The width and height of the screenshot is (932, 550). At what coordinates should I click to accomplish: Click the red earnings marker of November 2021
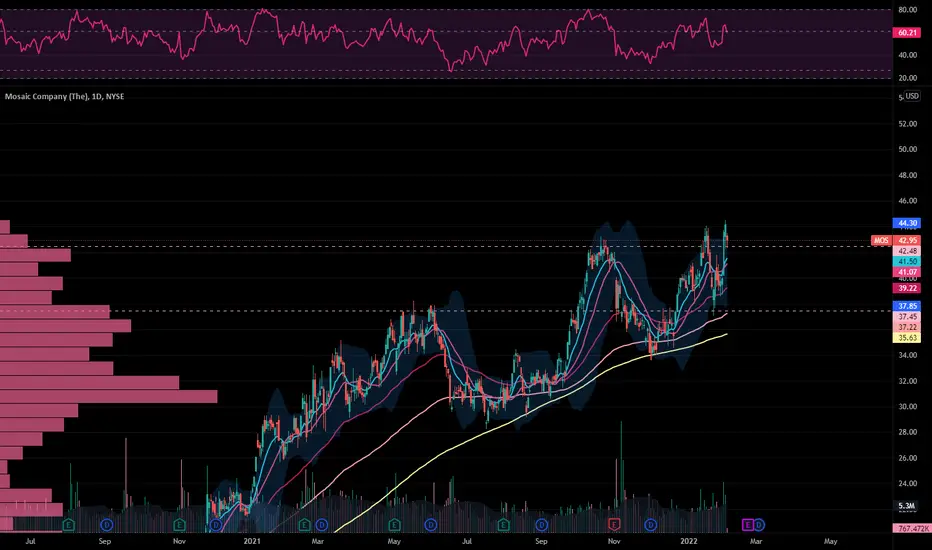click(x=614, y=524)
